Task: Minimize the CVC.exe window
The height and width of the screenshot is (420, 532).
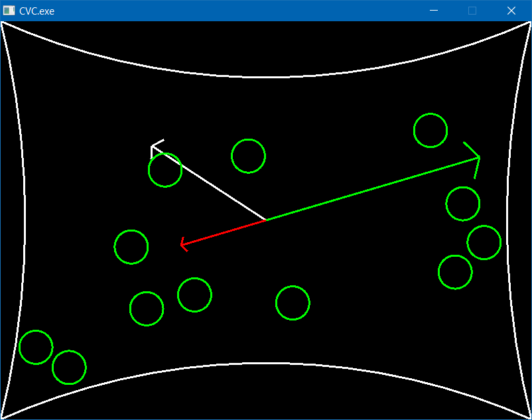Action: (434, 11)
